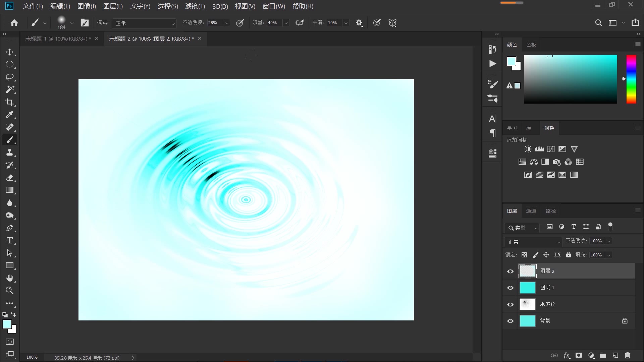
Task: Hide the 图层 1 layer
Action: pyautogui.click(x=510, y=288)
